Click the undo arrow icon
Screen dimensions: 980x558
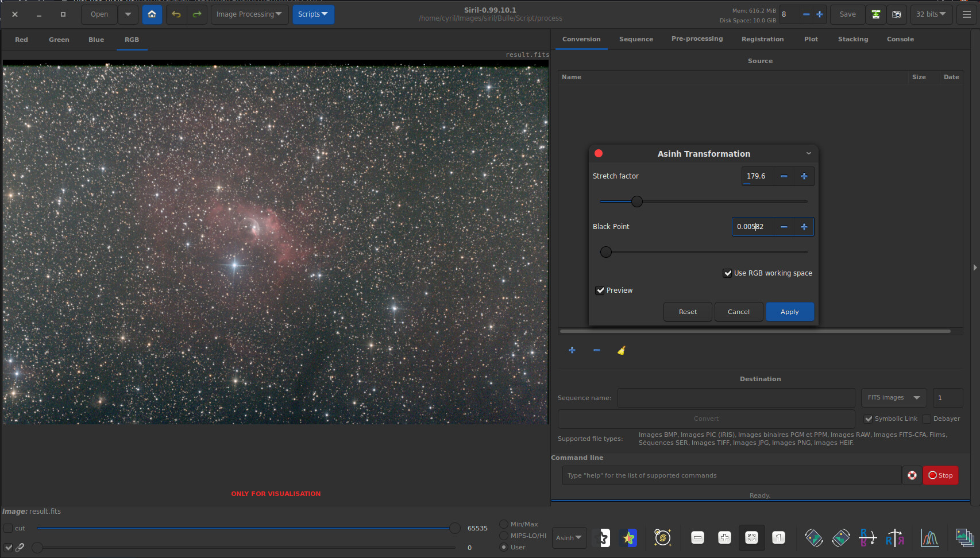pyautogui.click(x=176, y=14)
